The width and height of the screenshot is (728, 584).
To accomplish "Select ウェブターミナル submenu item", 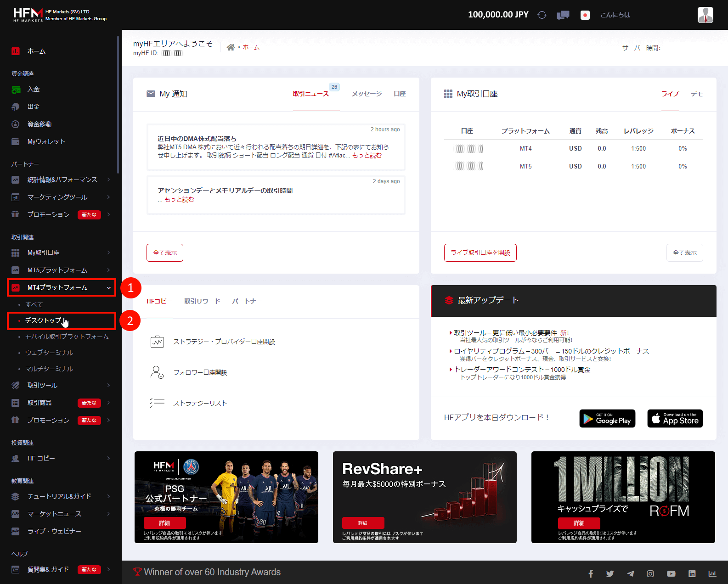I will pyautogui.click(x=49, y=353).
